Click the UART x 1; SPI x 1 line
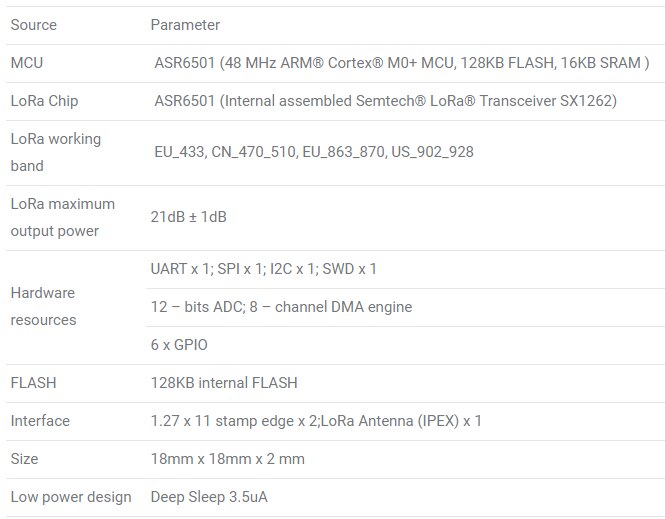 (x=263, y=269)
